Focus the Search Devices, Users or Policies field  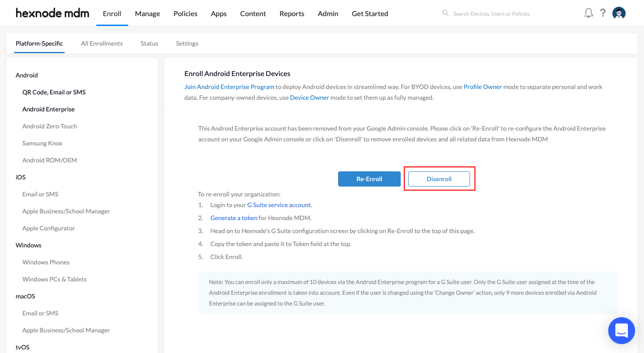click(491, 14)
